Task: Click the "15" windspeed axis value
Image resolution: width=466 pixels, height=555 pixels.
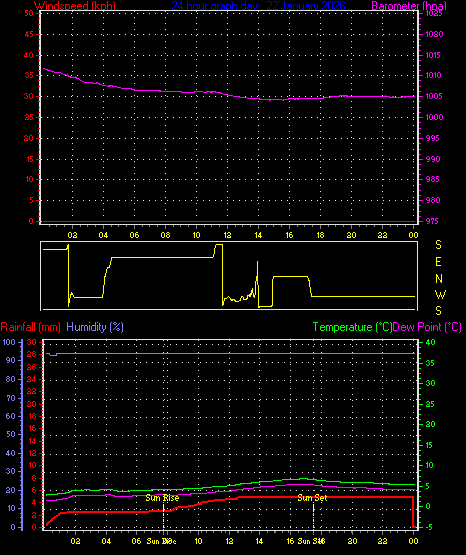Action: 29,159
